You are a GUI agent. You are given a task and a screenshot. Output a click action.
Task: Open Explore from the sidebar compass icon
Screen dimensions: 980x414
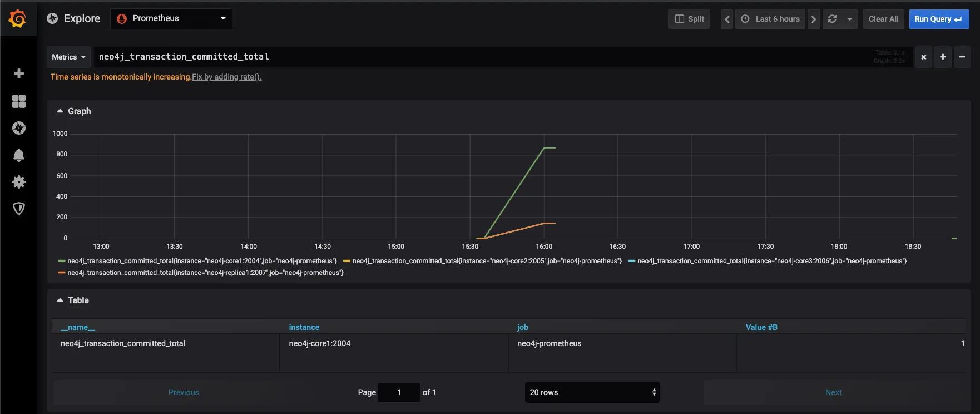click(19, 128)
